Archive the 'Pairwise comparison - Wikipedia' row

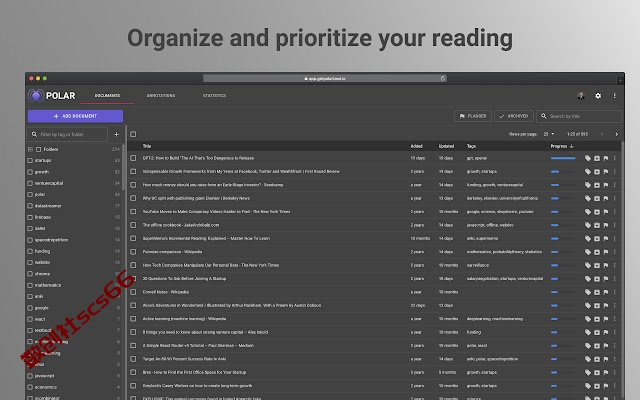(597, 252)
